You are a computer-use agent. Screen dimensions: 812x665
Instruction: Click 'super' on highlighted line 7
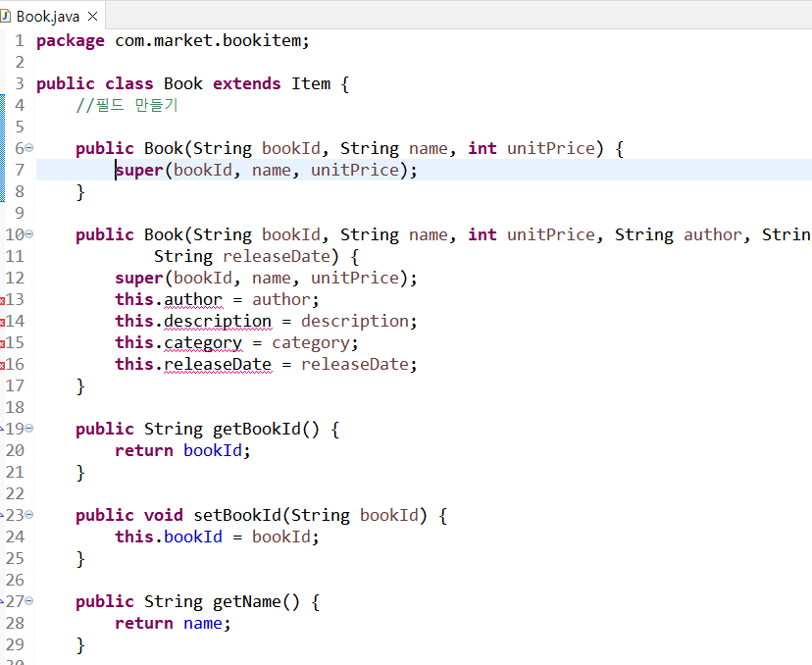(139, 170)
